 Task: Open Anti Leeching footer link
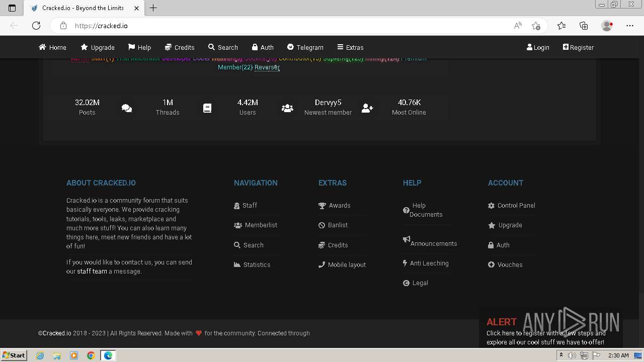[426, 263]
